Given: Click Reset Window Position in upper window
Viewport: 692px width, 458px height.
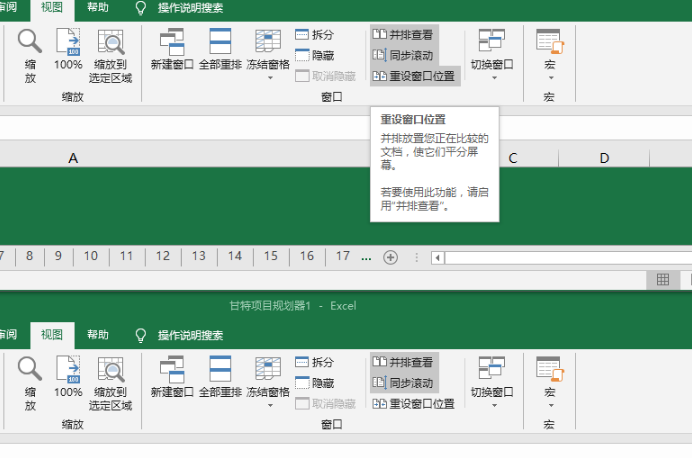Looking at the screenshot, I should pyautogui.click(x=414, y=76).
